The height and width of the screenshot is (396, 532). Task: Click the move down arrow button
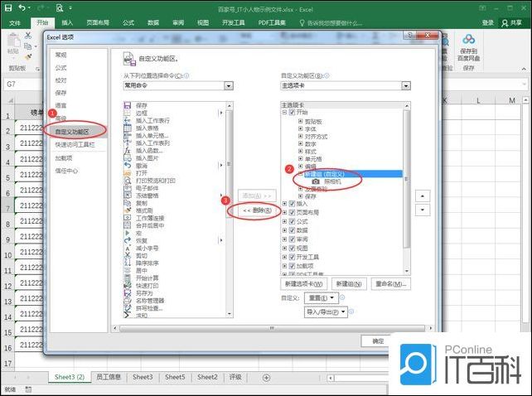423,210
